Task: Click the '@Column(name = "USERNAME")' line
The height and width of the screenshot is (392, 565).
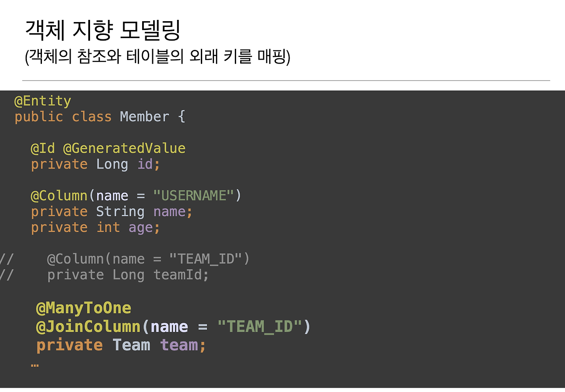Action: (136, 196)
